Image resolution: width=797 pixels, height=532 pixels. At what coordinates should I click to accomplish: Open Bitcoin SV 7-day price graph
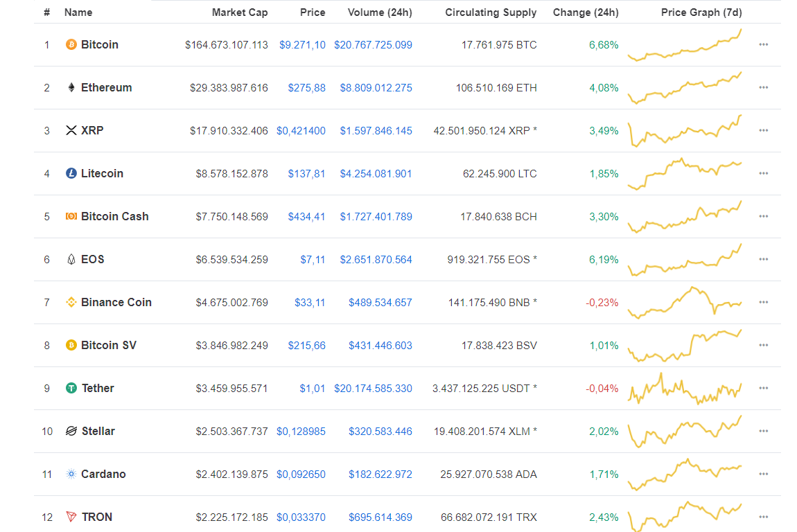pyautogui.click(x=685, y=345)
